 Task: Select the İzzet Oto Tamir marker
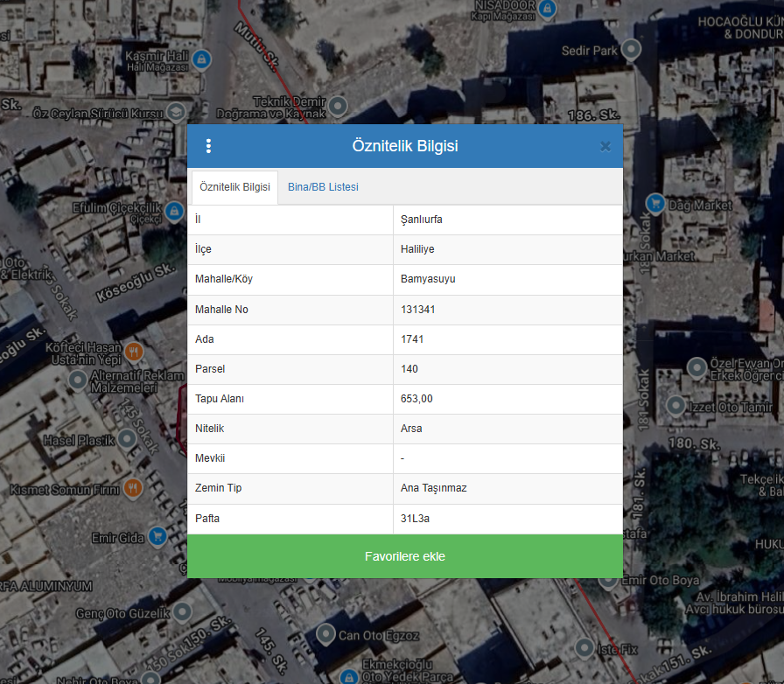coord(675,405)
